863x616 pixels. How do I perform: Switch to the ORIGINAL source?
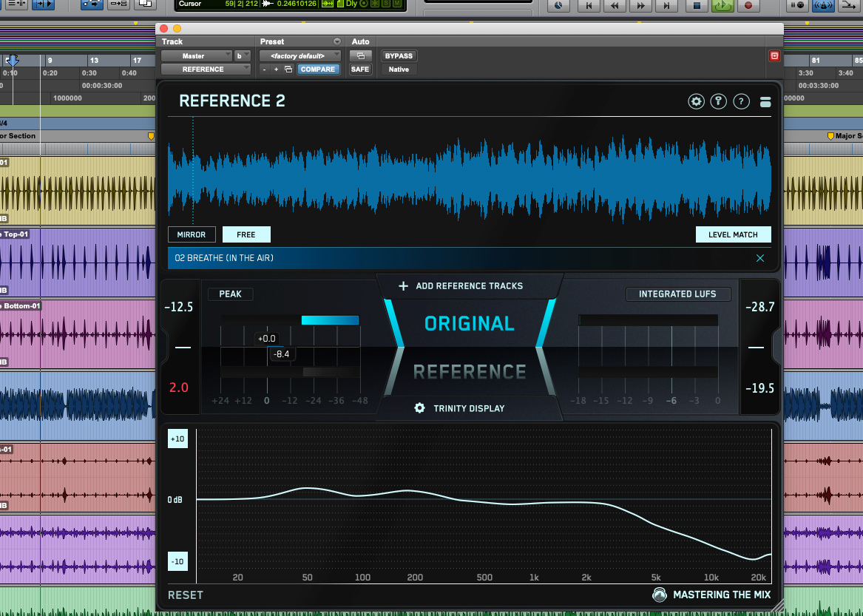tap(469, 324)
